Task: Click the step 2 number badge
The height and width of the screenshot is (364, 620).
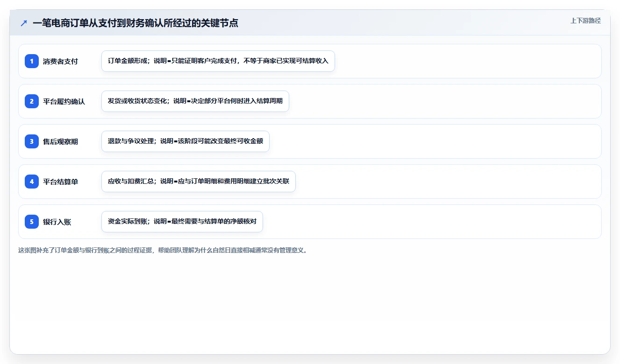Action: pyautogui.click(x=32, y=101)
